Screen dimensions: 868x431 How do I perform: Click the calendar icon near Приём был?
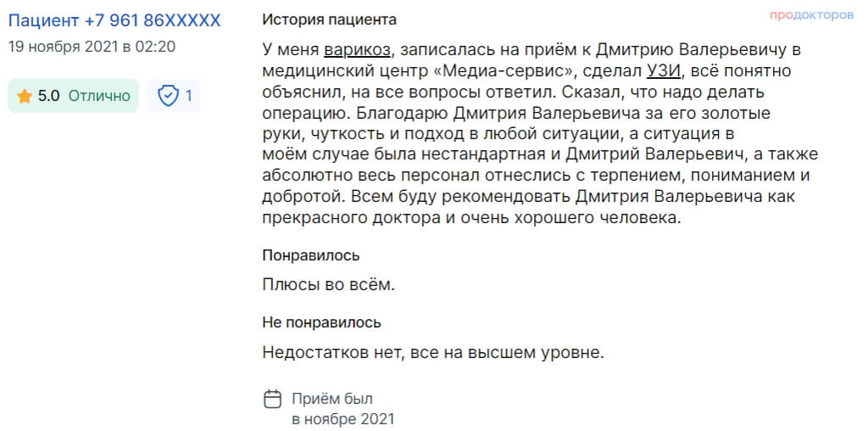click(272, 399)
